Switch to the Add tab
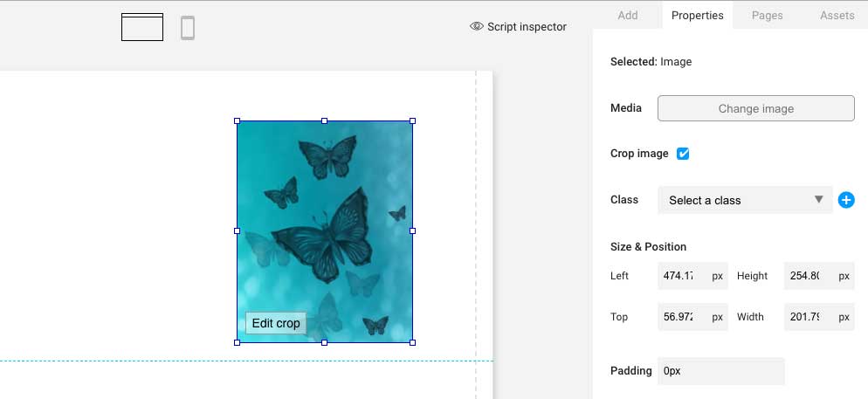 pyautogui.click(x=627, y=15)
